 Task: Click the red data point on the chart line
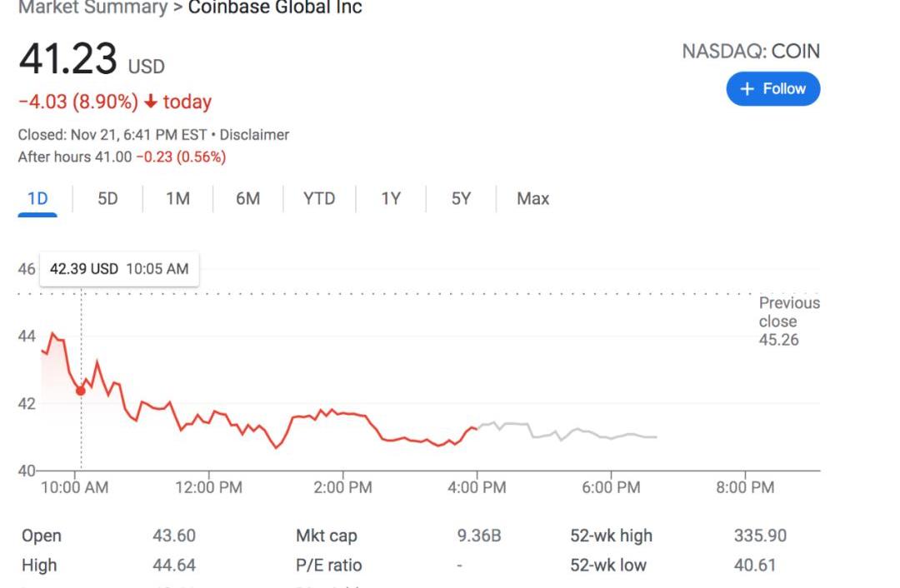(81, 391)
